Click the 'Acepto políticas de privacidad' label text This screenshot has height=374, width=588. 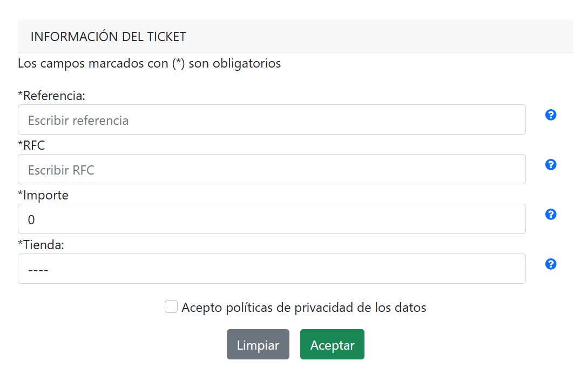[x=304, y=308]
